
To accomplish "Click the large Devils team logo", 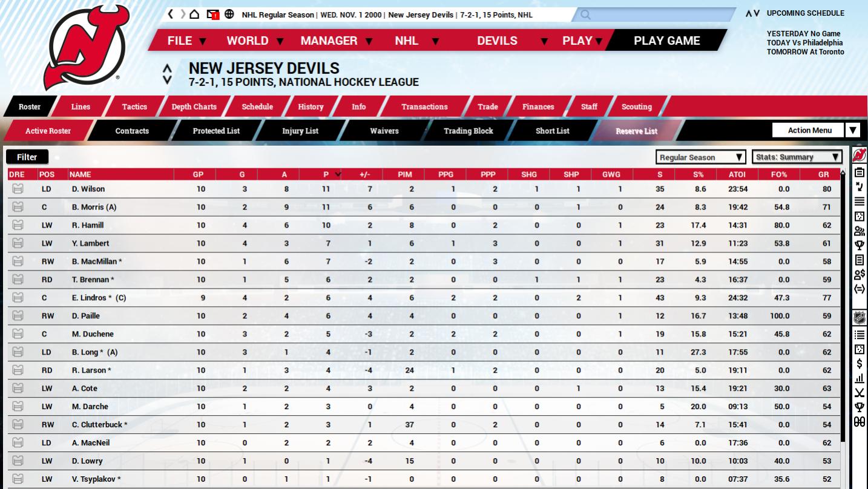I will click(85, 47).
